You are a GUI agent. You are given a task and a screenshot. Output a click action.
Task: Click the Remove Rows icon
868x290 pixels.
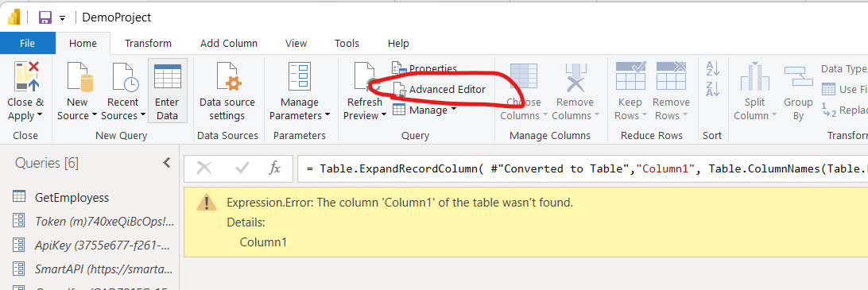pos(671,75)
